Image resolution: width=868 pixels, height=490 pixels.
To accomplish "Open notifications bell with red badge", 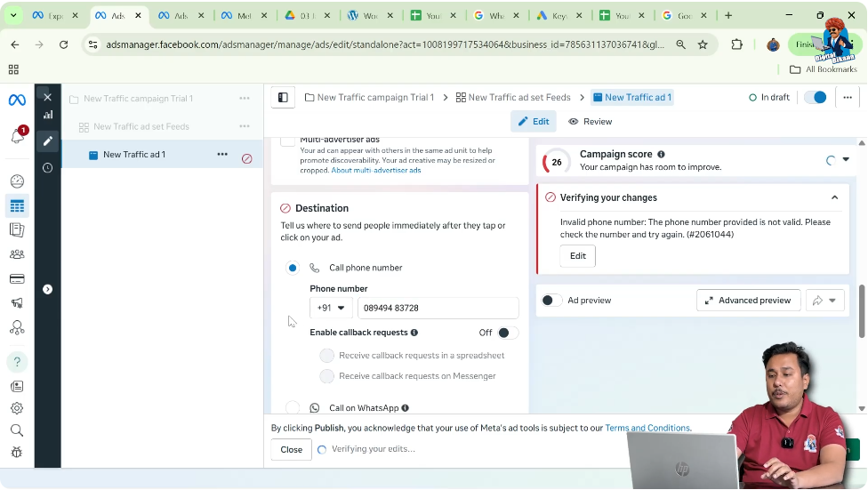I will 18,135.
